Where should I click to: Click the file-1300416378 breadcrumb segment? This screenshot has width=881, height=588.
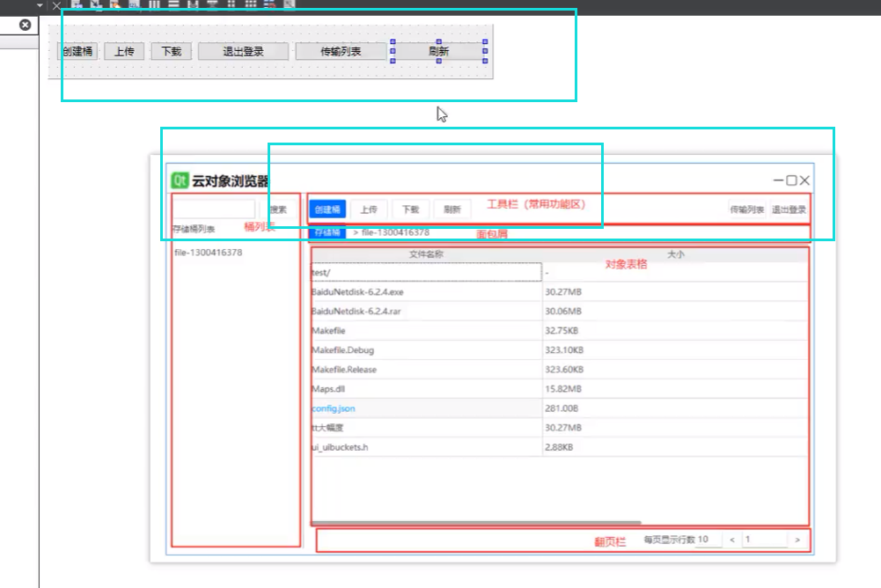coord(395,232)
